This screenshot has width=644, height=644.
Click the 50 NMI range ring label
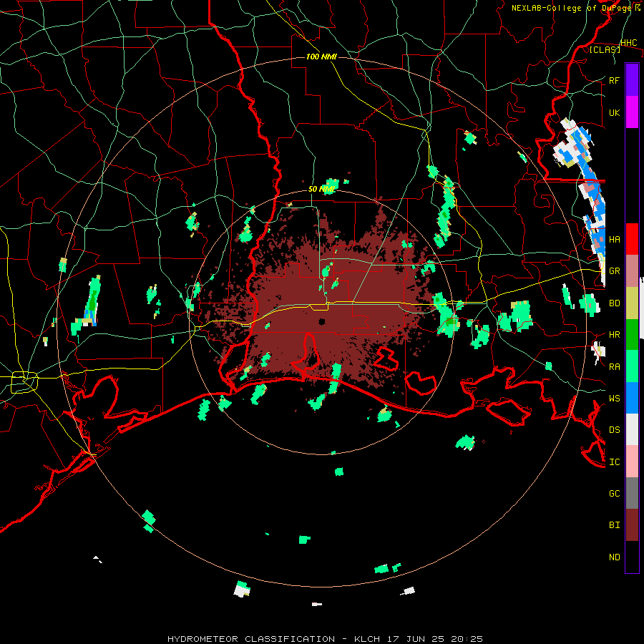tap(321, 189)
